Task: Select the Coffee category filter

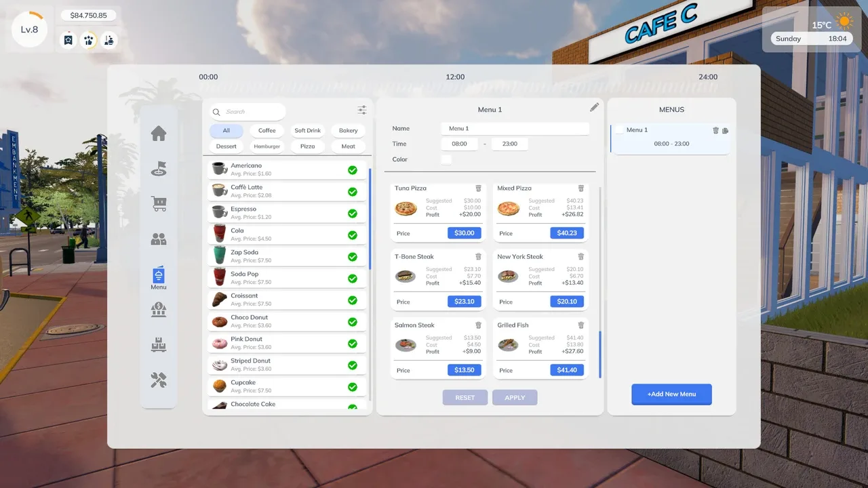Action: click(267, 131)
